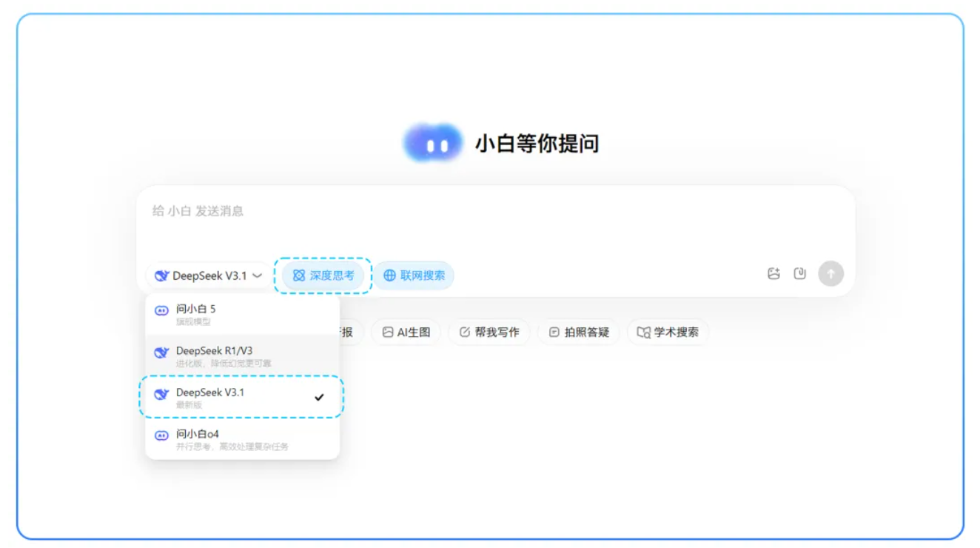This screenshot has width=980, height=548.
Task: Collapse the DeepSeek V3.1 model selector dropdown
Action: coord(209,275)
